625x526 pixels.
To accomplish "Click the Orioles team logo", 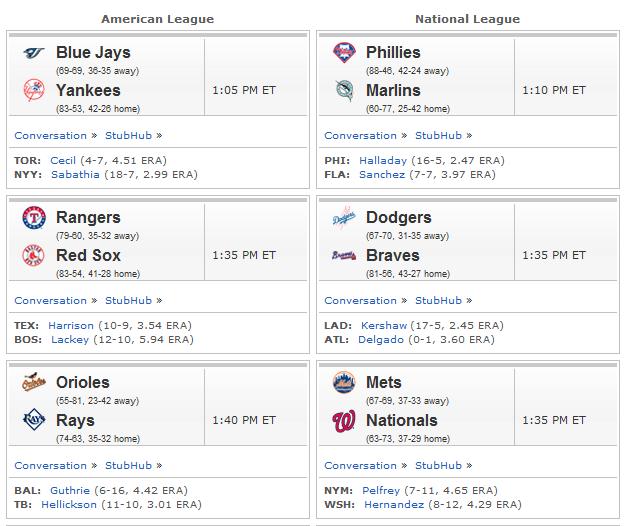I will [x=34, y=382].
